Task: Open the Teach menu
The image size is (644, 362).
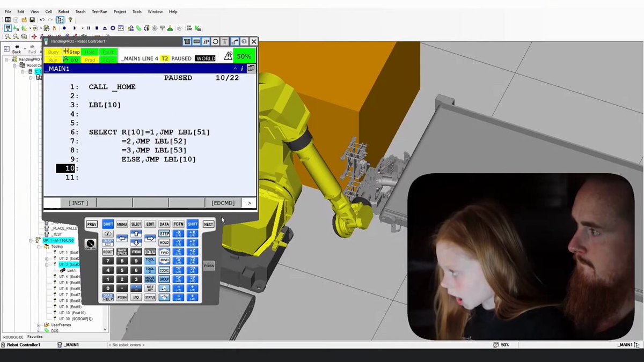Action: click(x=80, y=11)
